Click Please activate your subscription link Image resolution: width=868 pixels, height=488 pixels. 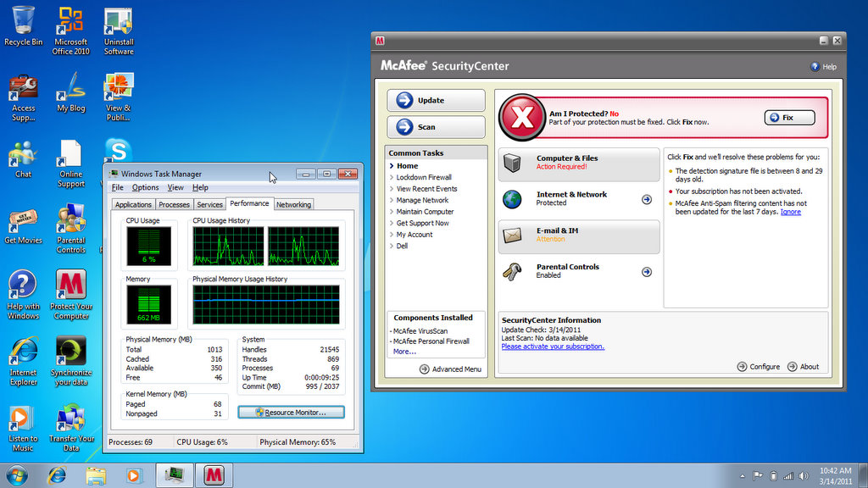[x=553, y=347]
